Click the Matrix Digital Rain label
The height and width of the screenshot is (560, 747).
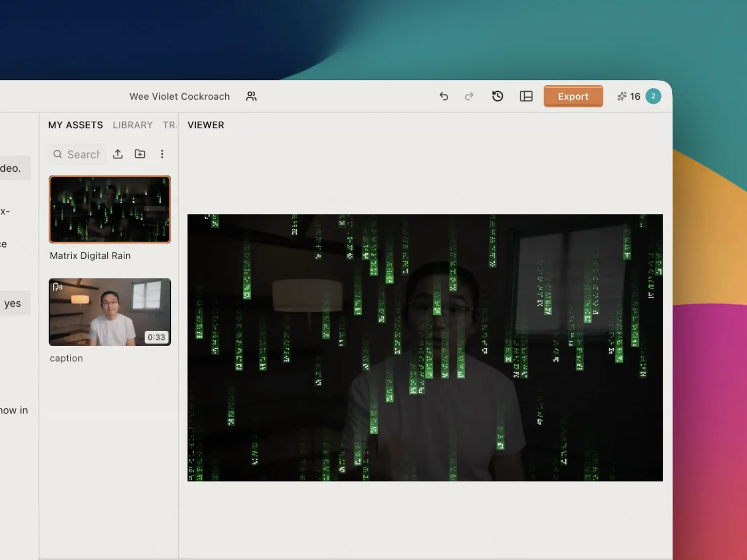[x=90, y=255]
